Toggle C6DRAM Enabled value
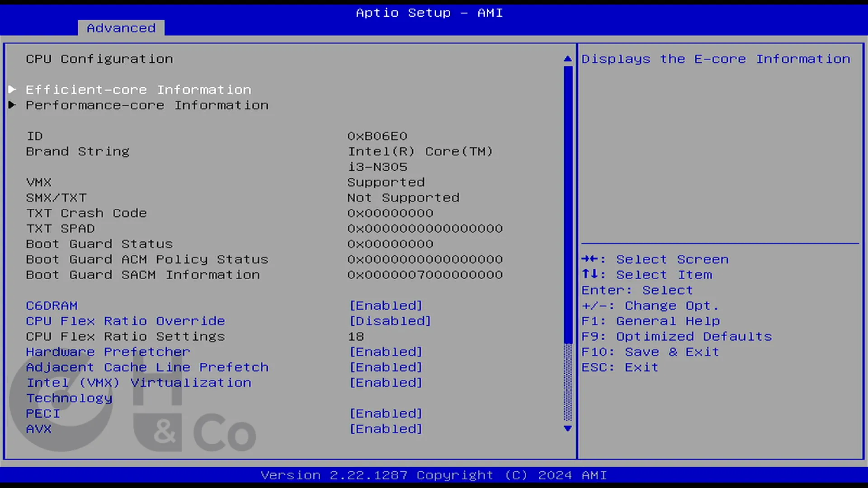This screenshot has height=488, width=868. coord(386,305)
